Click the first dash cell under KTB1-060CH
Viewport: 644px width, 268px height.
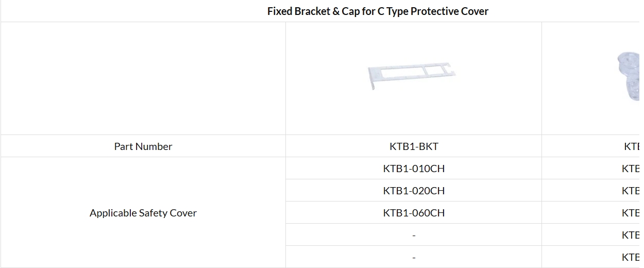pyautogui.click(x=414, y=235)
